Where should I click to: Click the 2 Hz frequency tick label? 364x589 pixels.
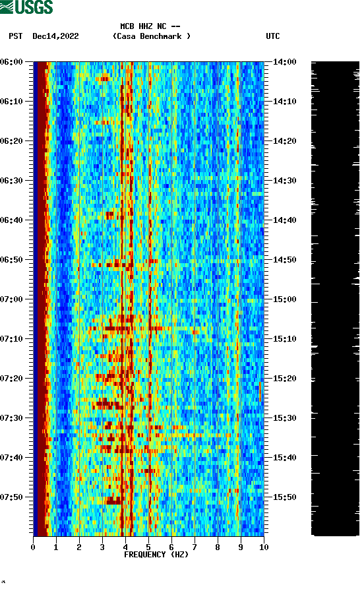coord(79,547)
